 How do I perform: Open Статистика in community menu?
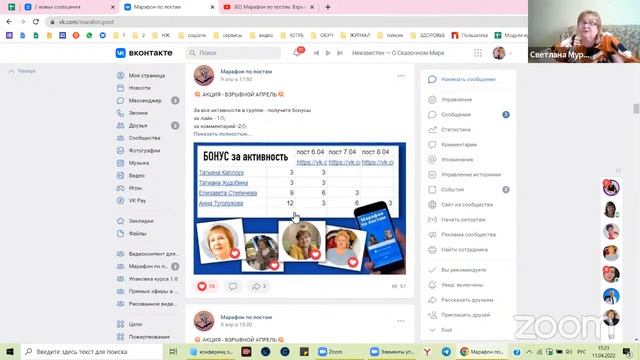point(456,129)
